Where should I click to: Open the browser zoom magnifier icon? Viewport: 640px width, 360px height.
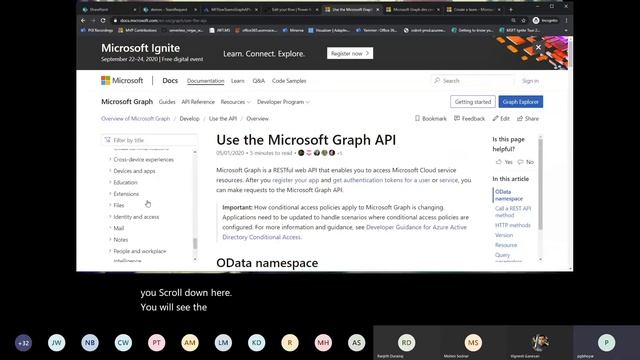pyautogui.click(x=513, y=20)
